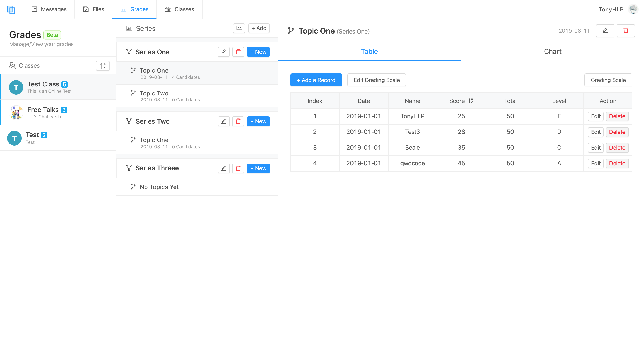Open the Messages navigation tab

[x=49, y=9]
